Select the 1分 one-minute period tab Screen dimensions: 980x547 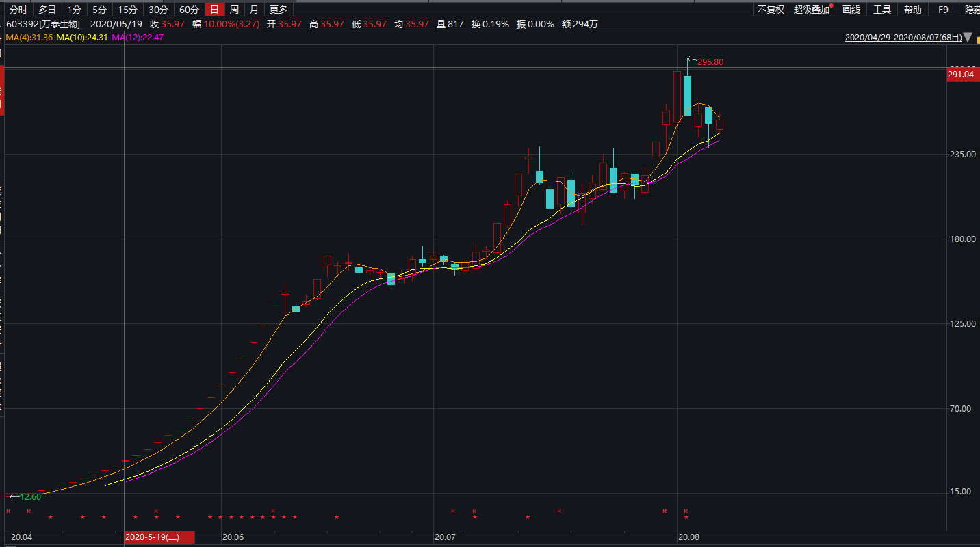point(74,10)
